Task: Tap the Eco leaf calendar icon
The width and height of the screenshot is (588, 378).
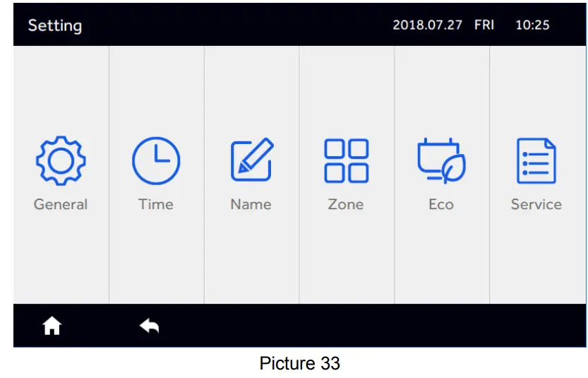Action: click(441, 160)
